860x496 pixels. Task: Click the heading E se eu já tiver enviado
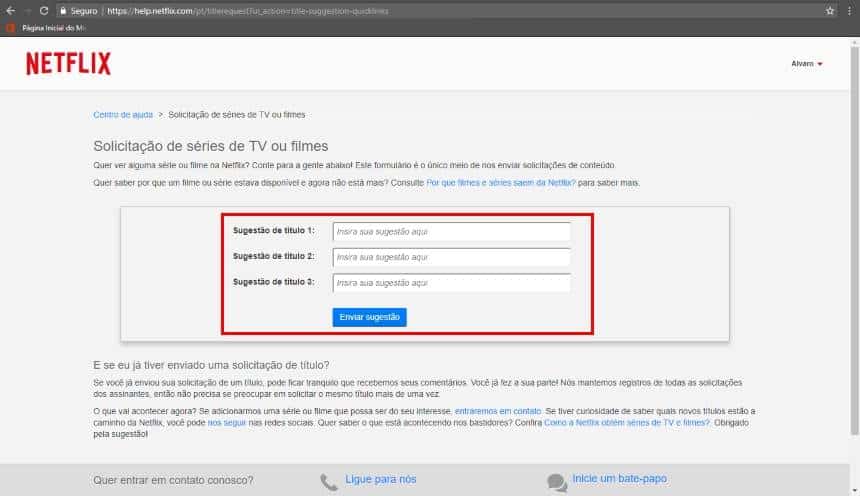[x=211, y=365]
